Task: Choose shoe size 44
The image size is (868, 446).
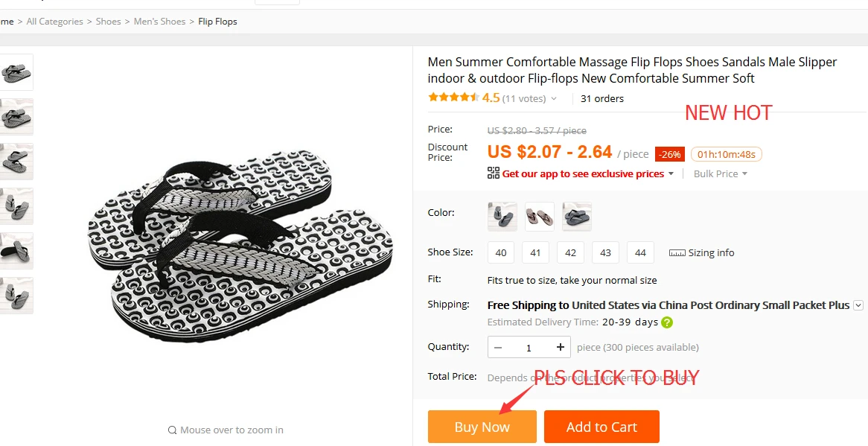Action: point(640,252)
